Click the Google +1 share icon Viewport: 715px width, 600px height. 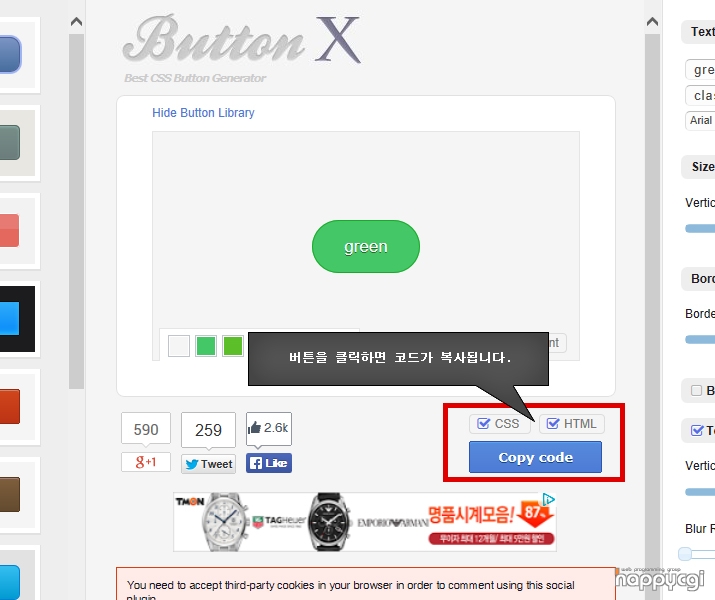click(146, 462)
